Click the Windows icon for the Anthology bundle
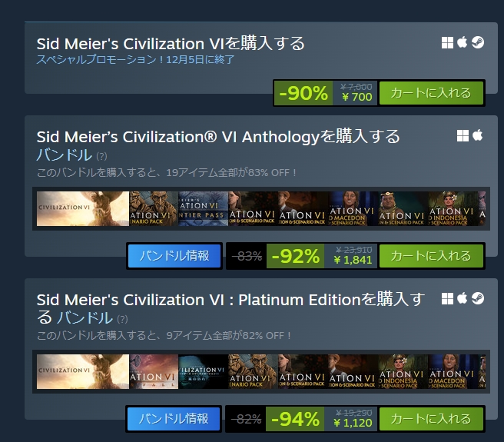 click(463, 136)
